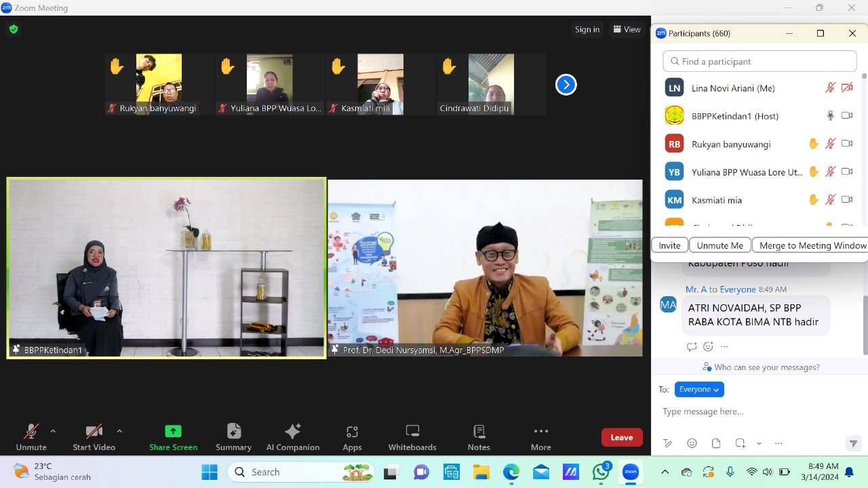Expand audio options arrow beside Unmute
The width and height of the screenshot is (868, 488).
click(53, 431)
